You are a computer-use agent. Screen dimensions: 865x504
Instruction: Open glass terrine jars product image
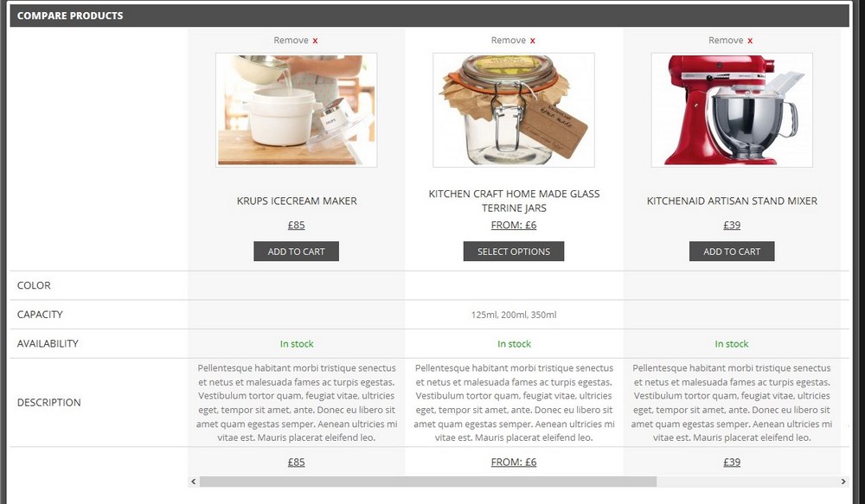click(514, 110)
